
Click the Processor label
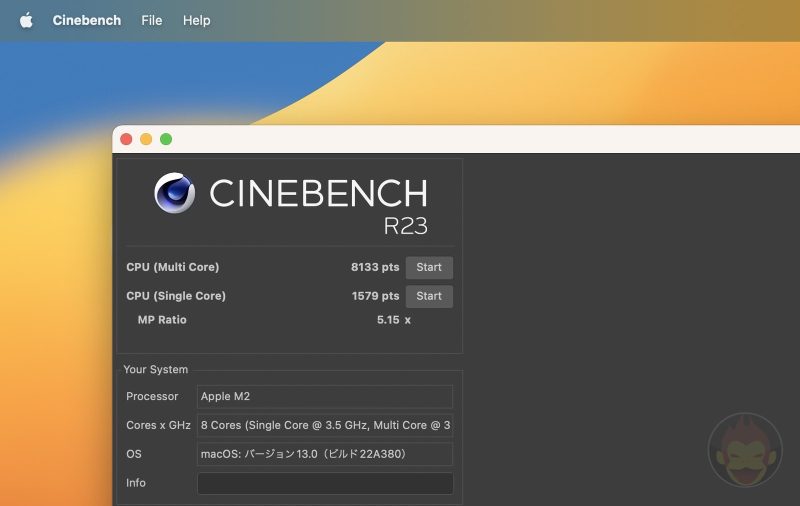(152, 396)
